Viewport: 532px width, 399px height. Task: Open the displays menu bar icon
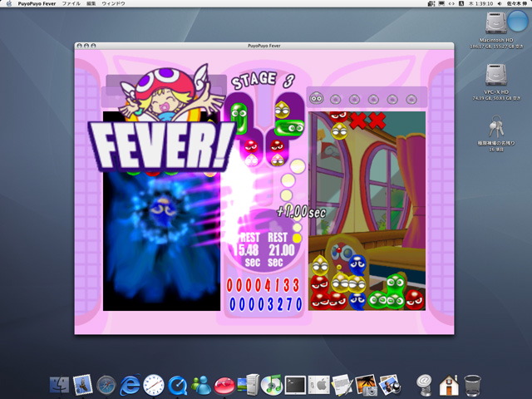point(441,3)
